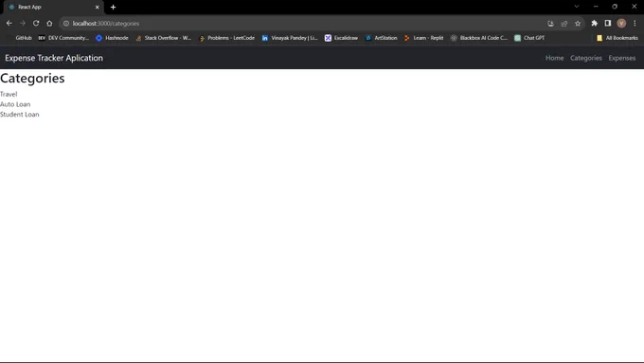
Task: Open Categories in the navbar
Action: tap(586, 58)
